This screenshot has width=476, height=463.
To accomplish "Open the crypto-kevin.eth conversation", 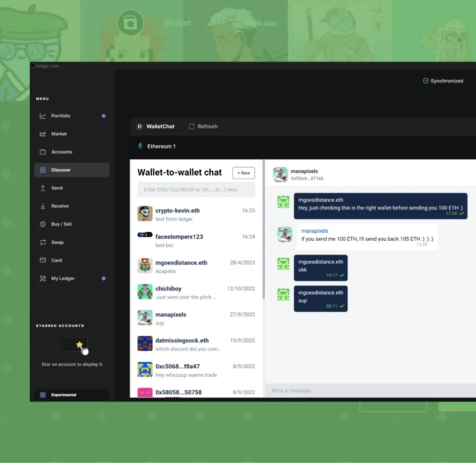I will pos(196,214).
